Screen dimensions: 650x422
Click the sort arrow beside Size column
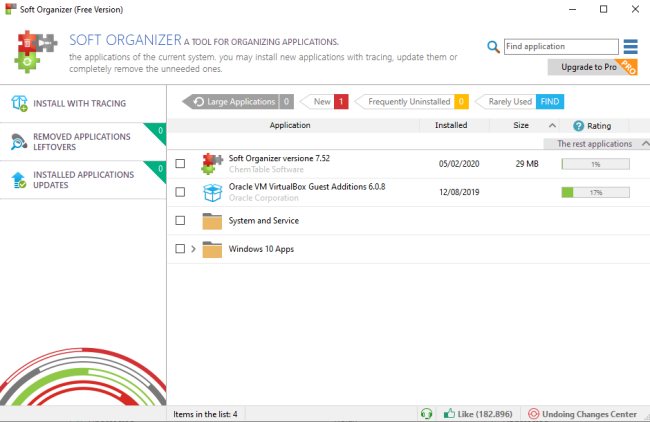tap(553, 125)
